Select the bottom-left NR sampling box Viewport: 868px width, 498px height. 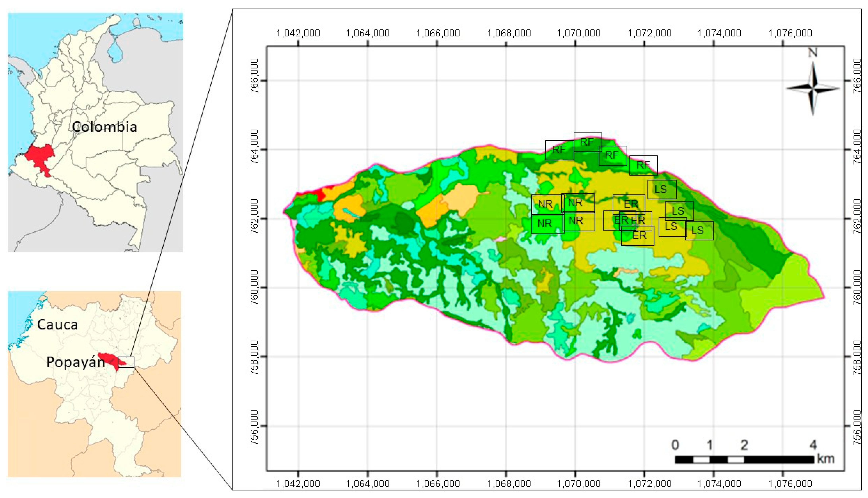click(547, 224)
